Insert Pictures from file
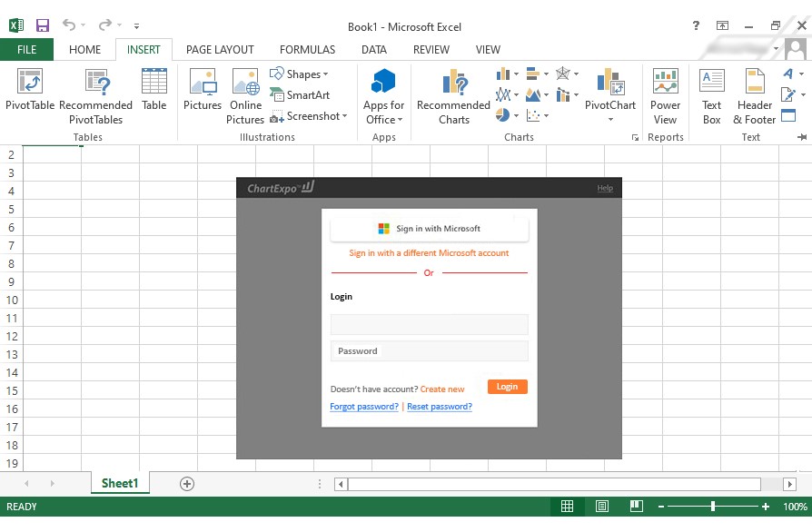Image resolution: width=812 pixels, height=532 pixels. (203, 90)
